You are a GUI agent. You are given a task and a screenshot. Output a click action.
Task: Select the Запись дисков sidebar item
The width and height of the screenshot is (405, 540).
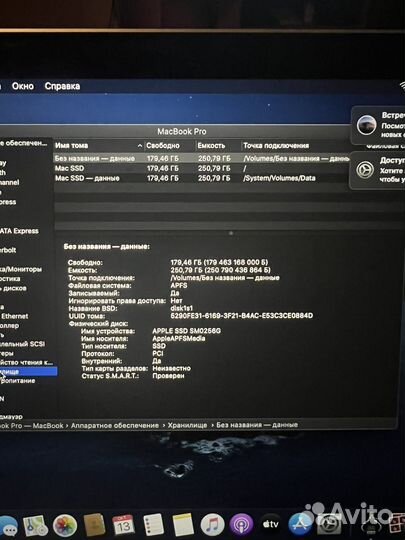(13, 288)
